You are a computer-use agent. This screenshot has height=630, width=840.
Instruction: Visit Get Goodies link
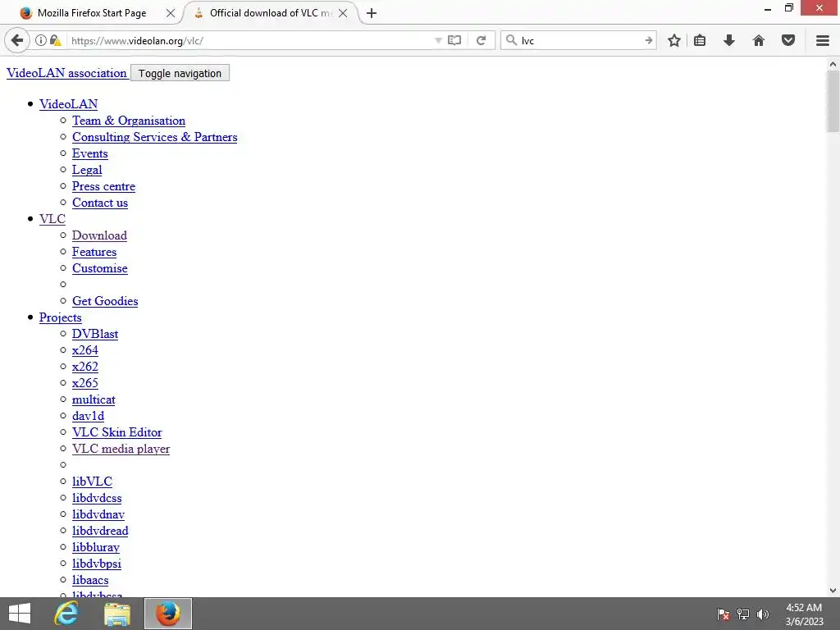(105, 301)
